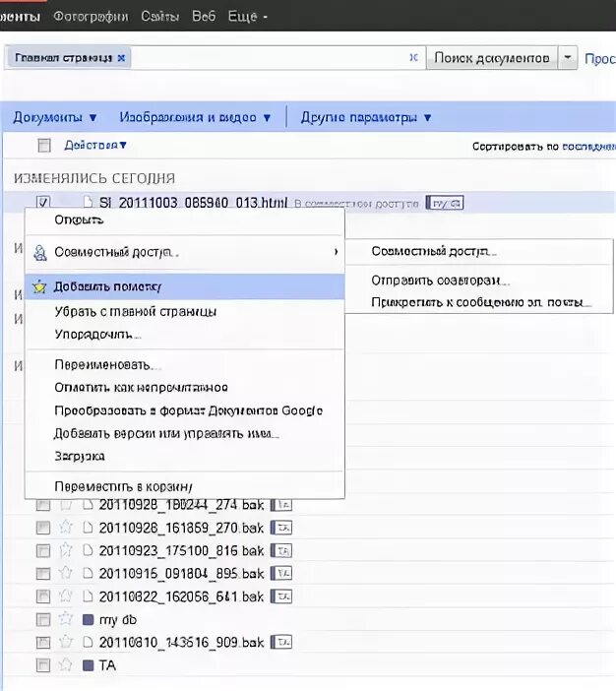Click TA label tag on 20110926_161859_270.bak
This screenshot has width=616, height=691.
(281, 528)
